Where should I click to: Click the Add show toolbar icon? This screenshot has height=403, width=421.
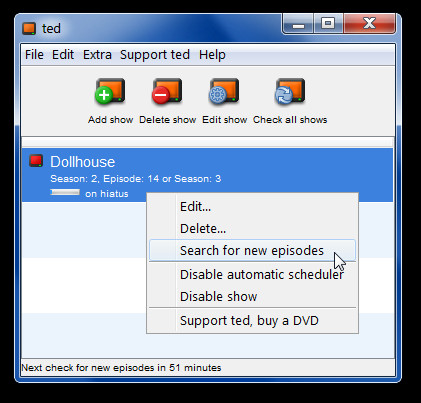(x=110, y=91)
